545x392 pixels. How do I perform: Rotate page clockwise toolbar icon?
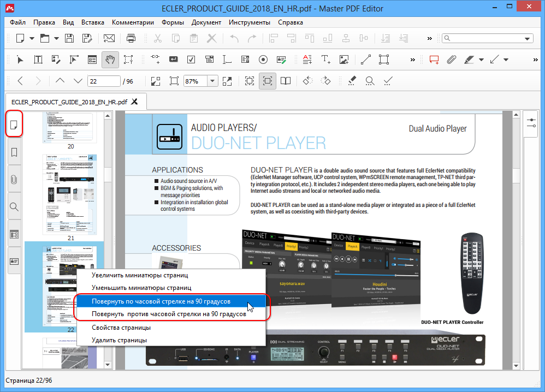[x=325, y=81]
